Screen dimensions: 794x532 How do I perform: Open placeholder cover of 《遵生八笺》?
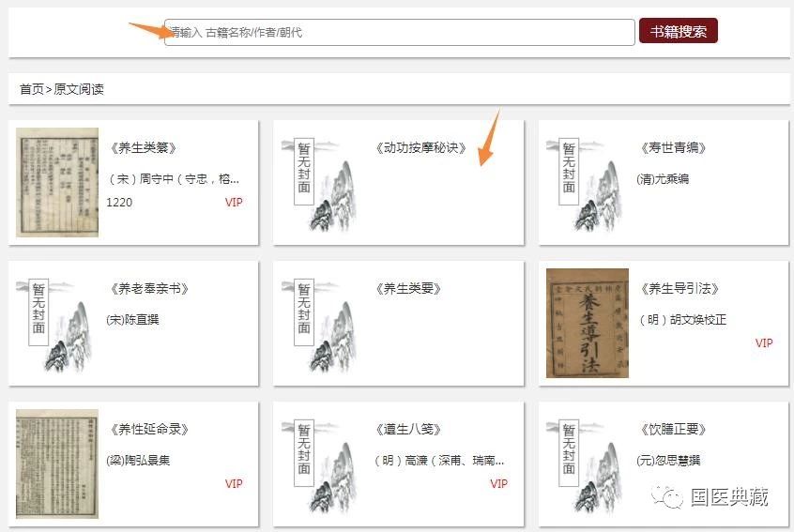(322, 464)
